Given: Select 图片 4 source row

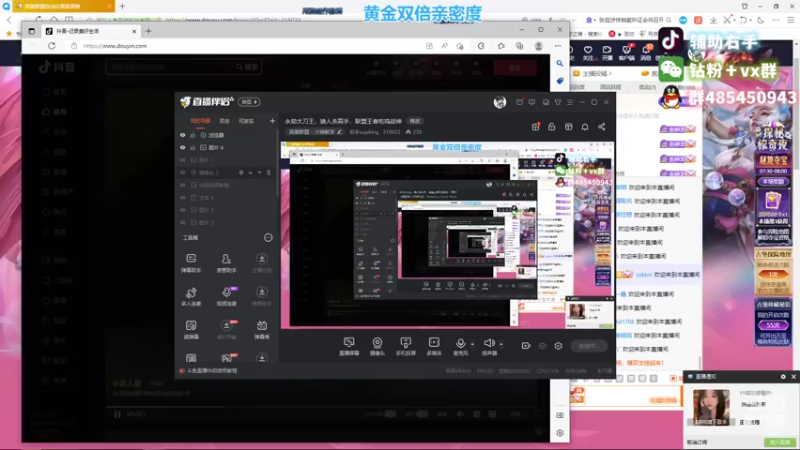Looking at the screenshot, I should coord(227,147).
